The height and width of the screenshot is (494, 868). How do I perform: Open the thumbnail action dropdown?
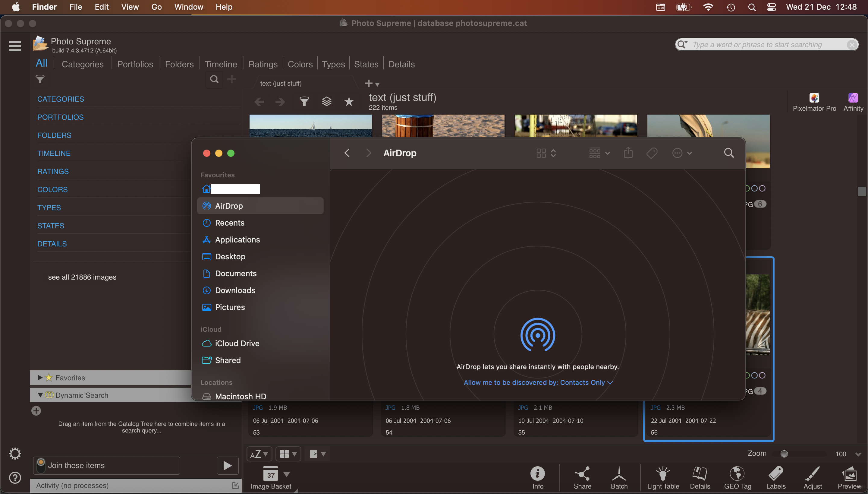[317, 454]
